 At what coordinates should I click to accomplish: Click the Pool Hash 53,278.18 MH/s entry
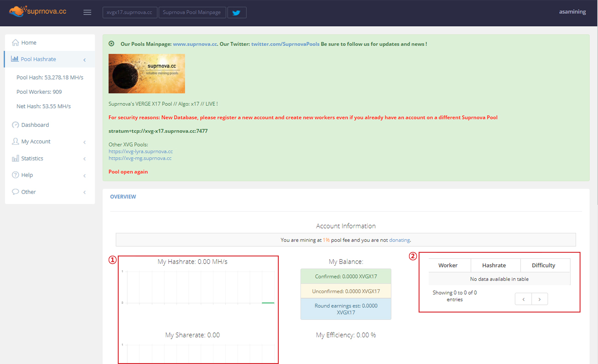click(x=50, y=78)
